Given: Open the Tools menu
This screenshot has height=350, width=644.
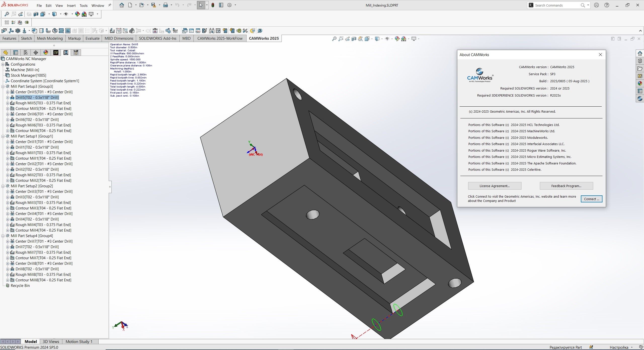Looking at the screenshot, I should [83, 5].
